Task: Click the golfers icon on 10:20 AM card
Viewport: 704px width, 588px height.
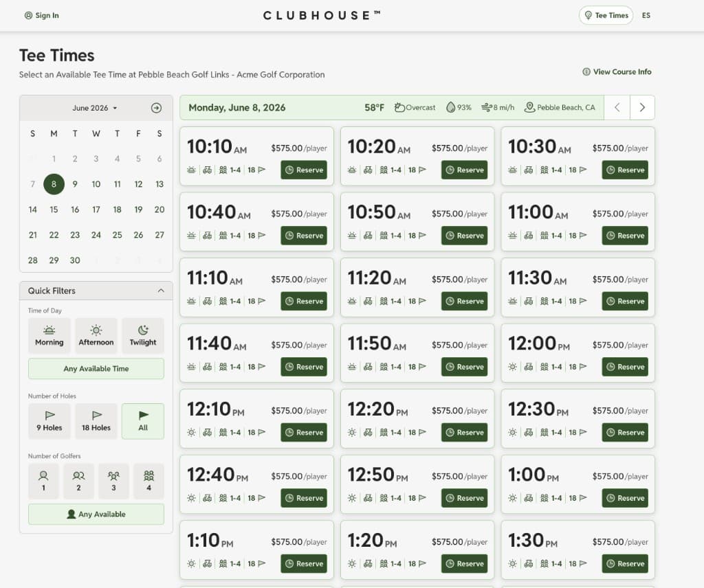Action: 384,170
